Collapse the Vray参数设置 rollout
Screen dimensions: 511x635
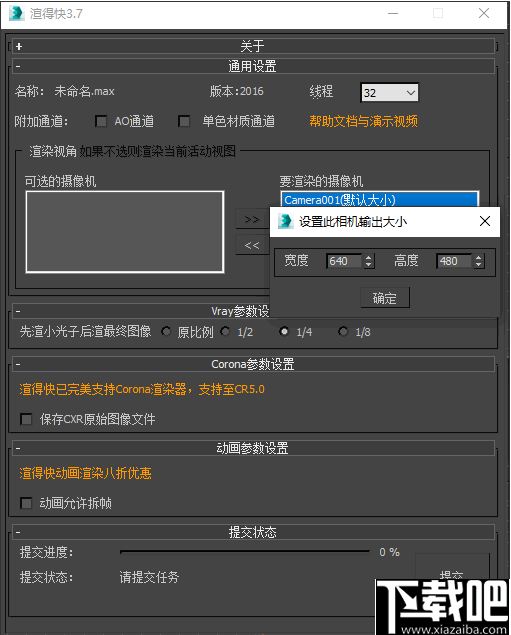(x=18, y=311)
